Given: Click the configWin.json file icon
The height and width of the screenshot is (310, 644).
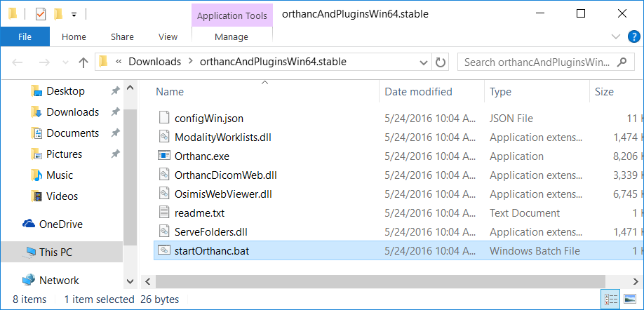Looking at the screenshot, I should coord(164,119).
